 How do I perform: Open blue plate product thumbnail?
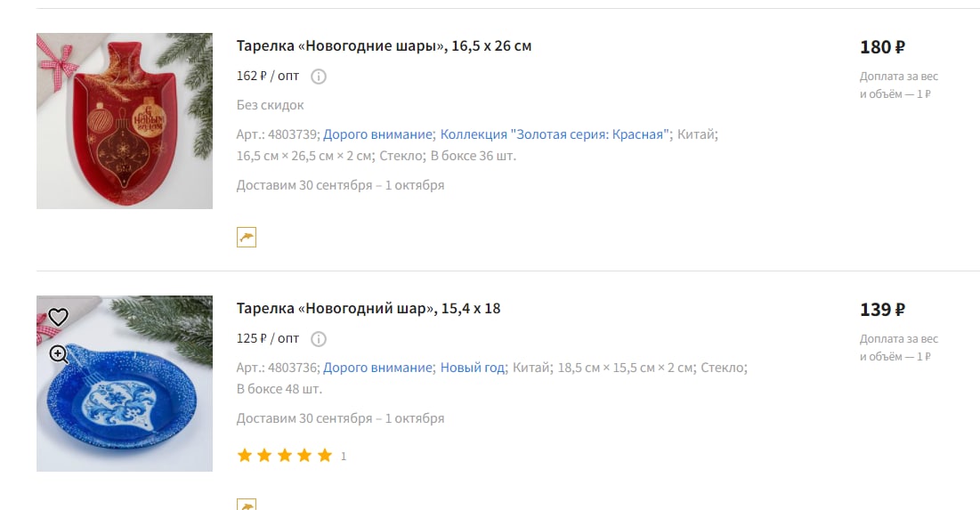click(x=125, y=383)
